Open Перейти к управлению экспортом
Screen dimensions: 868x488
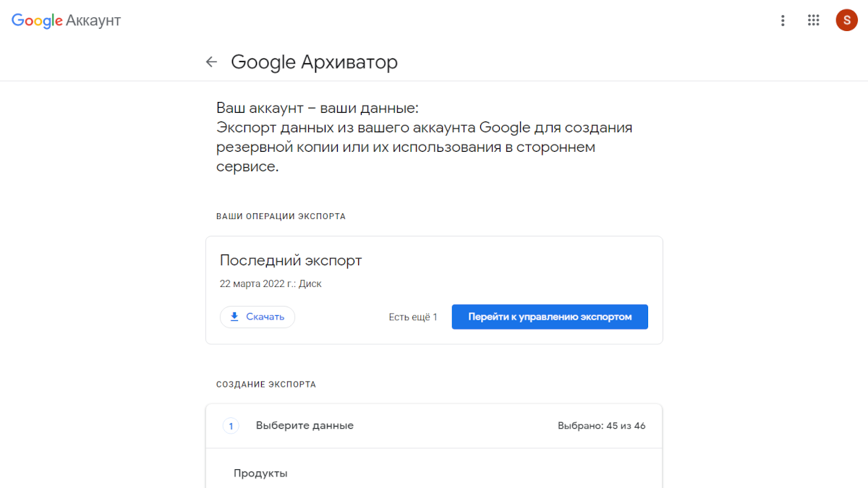point(550,317)
